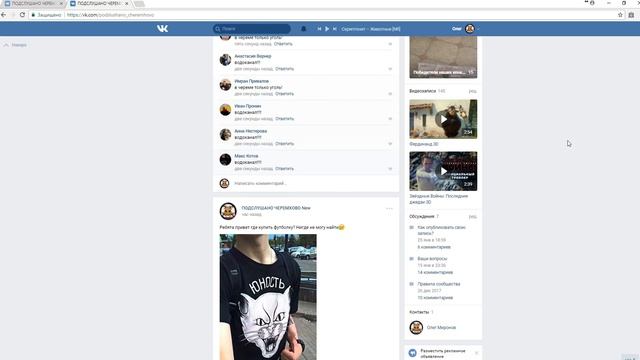
Task: Edit the Видеозаписи block via ред.
Action: 473,91
